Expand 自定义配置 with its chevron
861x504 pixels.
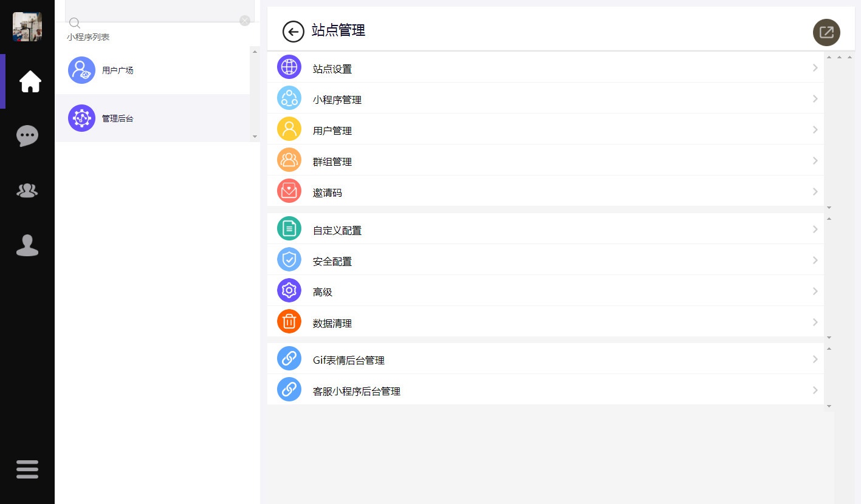coord(815,230)
